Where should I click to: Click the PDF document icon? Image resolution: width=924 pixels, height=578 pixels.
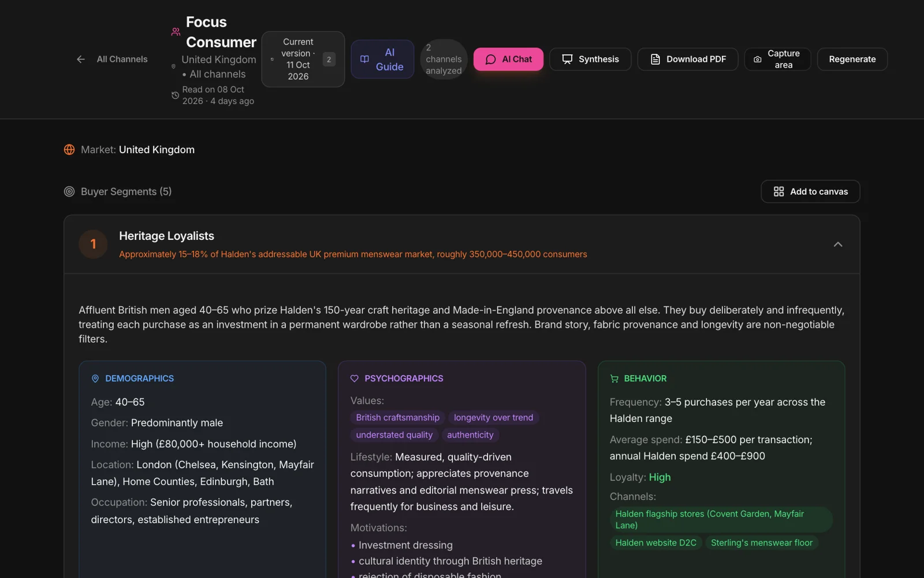click(x=655, y=59)
